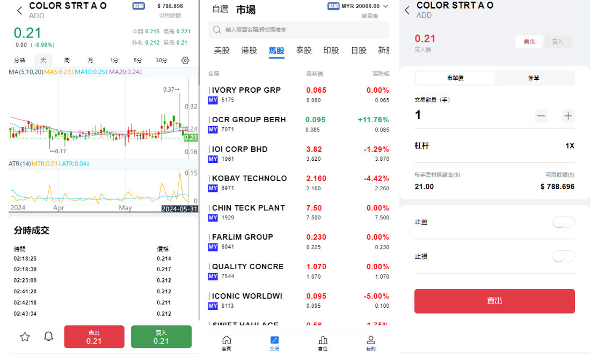Enable the take profit (止盈) switch
The width and height of the screenshot is (598, 364).
(564, 222)
